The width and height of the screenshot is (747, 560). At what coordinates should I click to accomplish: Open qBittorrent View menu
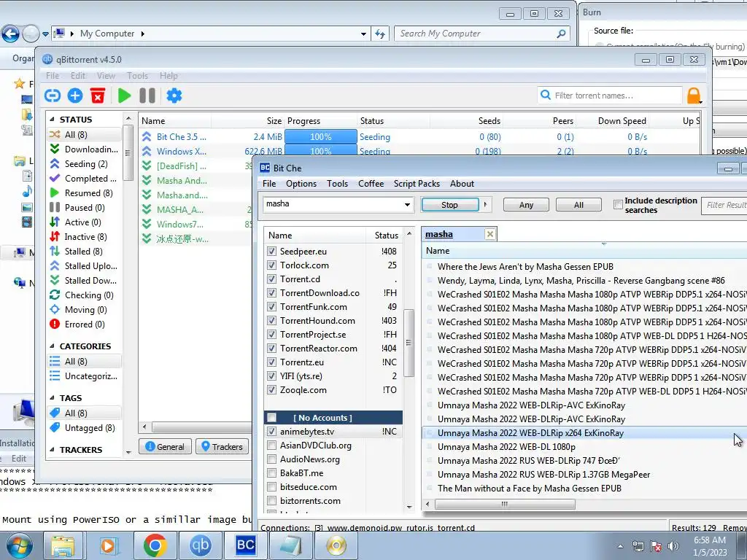(106, 76)
